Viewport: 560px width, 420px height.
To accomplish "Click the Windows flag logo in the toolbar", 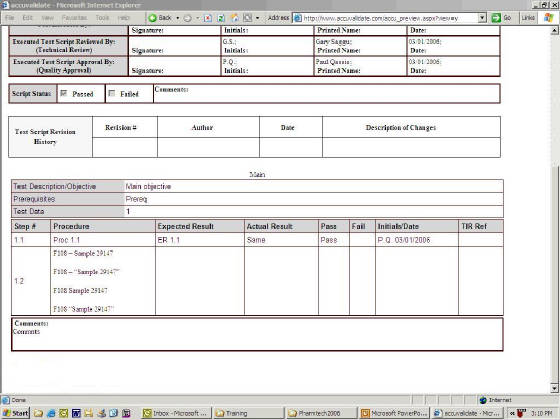I will (549, 18).
